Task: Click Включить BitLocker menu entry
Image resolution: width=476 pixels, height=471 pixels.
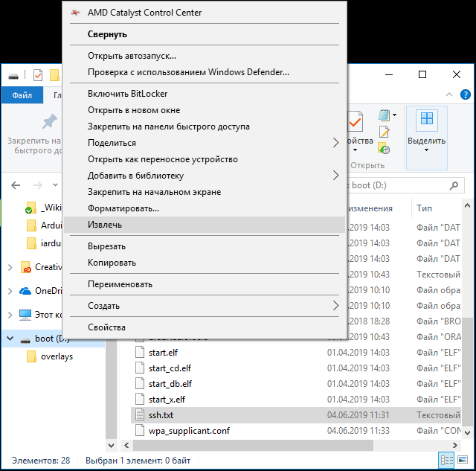Action: [x=205, y=94]
